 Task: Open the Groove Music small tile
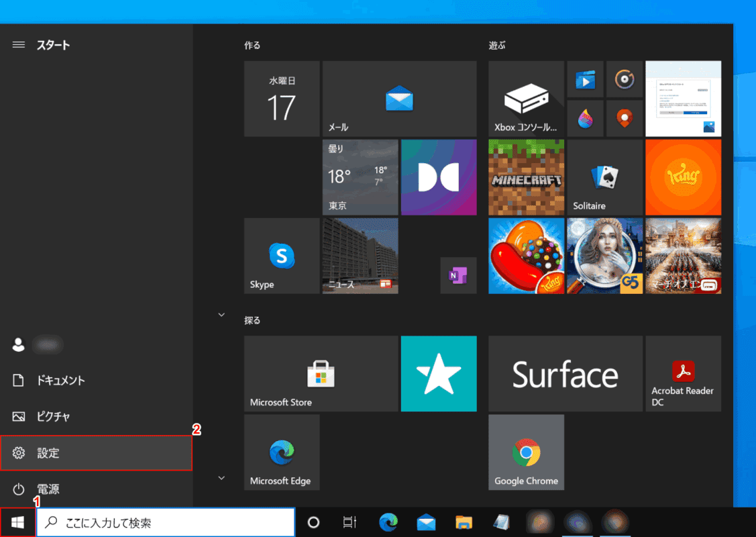coord(625,79)
